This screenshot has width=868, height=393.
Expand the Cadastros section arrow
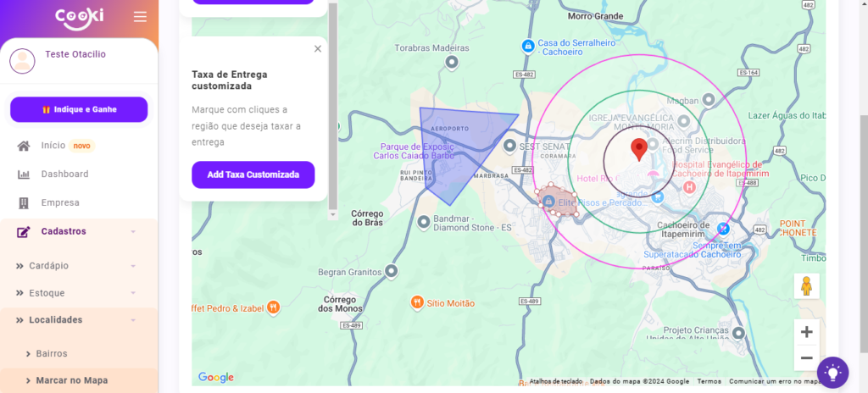133,232
